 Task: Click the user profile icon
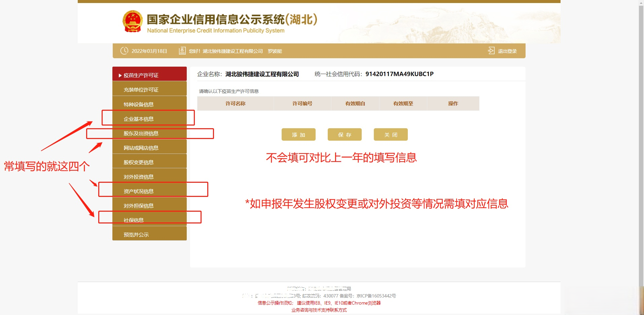pyautogui.click(x=182, y=51)
